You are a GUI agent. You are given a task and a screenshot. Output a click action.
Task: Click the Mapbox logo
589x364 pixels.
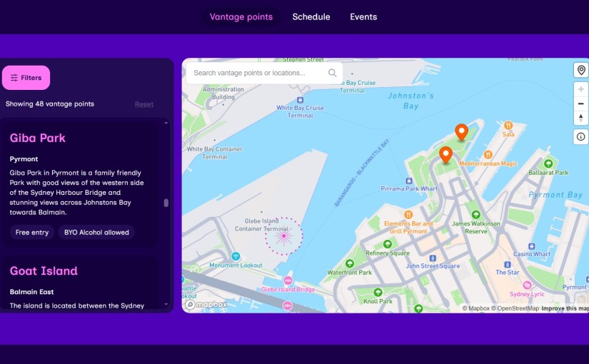tap(206, 305)
